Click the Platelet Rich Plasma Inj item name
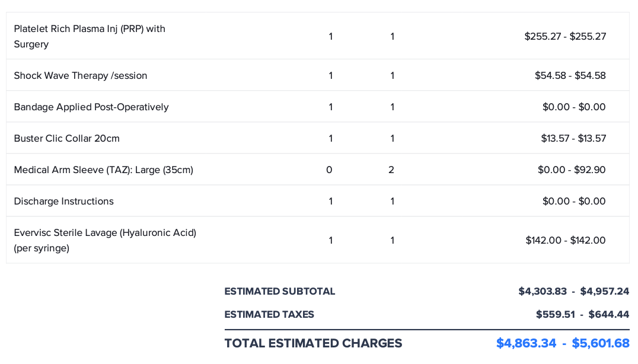This screenshot has height=364, width=638. [x=90, y=36]
